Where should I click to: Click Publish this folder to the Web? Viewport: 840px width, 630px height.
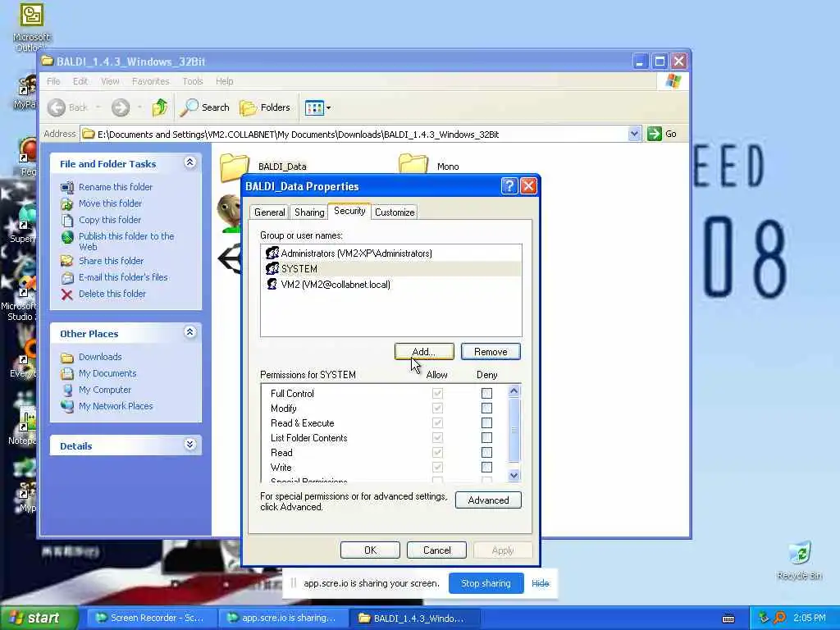pyautogui.click(x=126, y=241)
